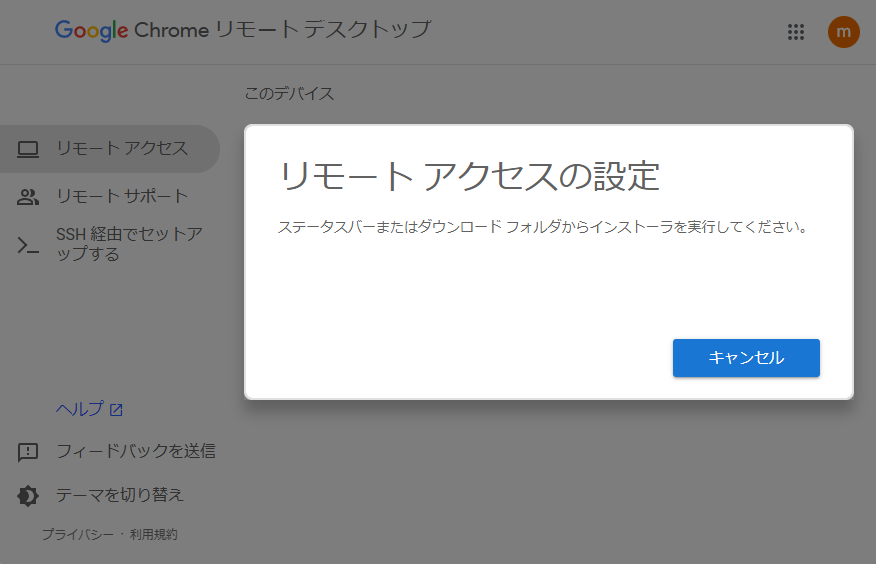Click the リモート デスクトップ header title
Screen dimensions: 876x564
point(323,30)
